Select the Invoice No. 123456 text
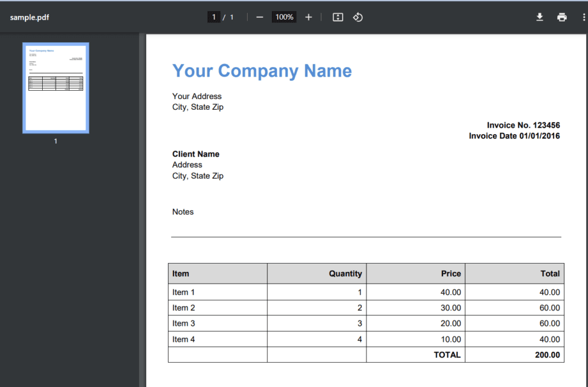 (525, 125)
